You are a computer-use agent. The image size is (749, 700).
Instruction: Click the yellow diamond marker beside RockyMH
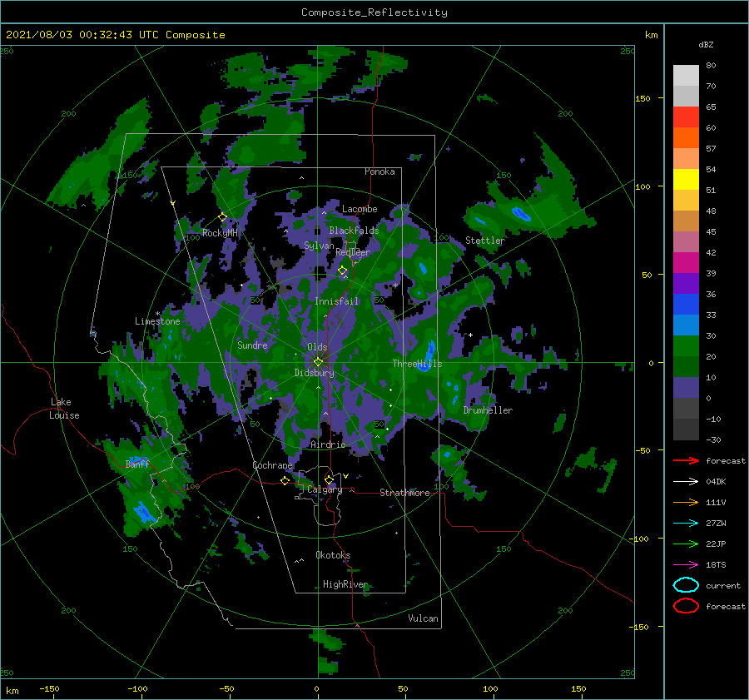pos(222,217)
